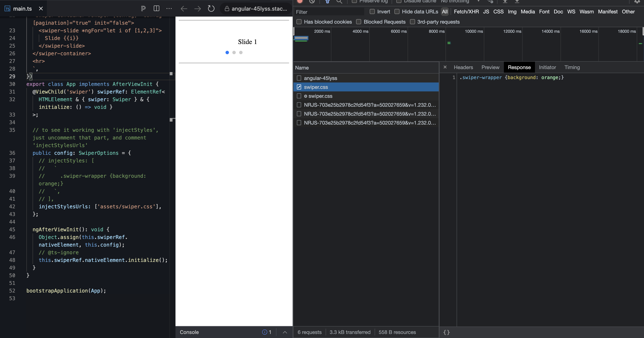Open the editor more-actions ellipsis menu
This screenshot has width=644, height=338.
click(169, 8)
